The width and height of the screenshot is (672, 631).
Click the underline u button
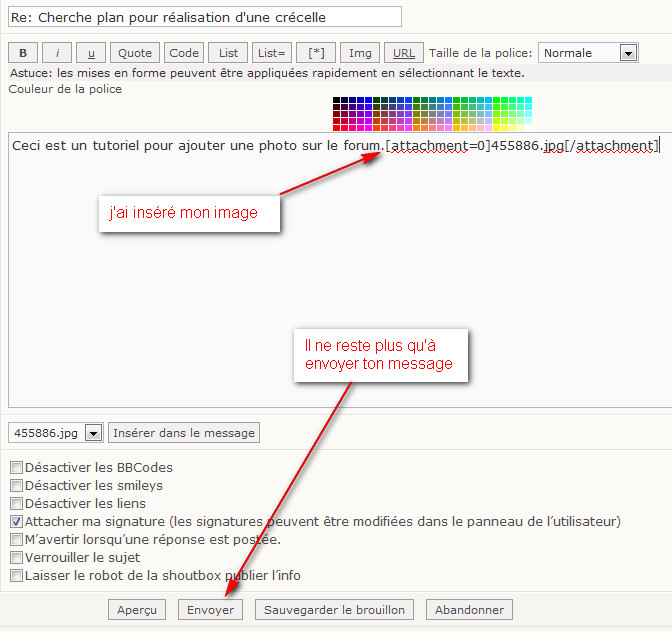click(x=91, y=53)
